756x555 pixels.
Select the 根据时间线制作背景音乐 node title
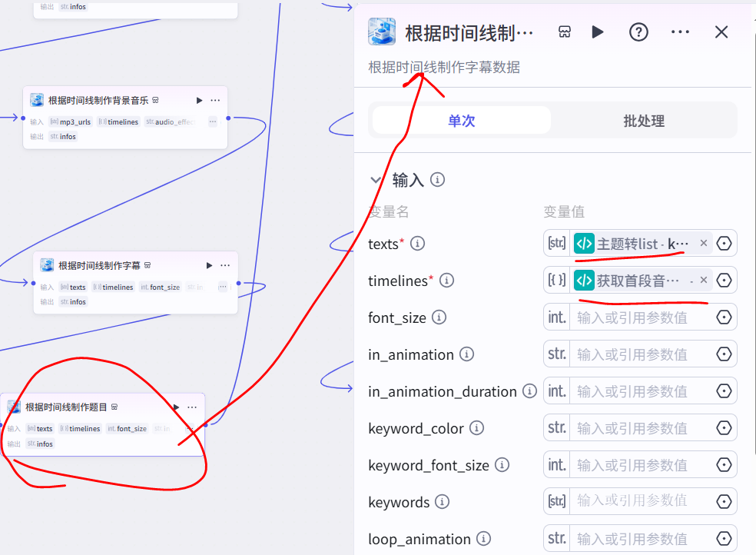pos(98,100)
